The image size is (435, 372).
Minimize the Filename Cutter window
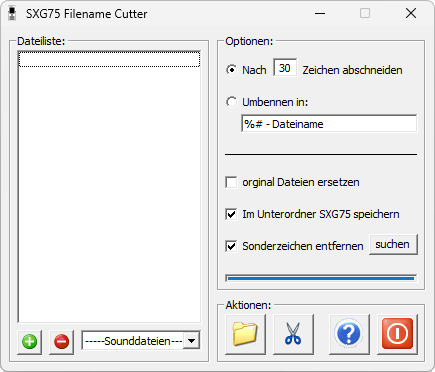(320, 14)
